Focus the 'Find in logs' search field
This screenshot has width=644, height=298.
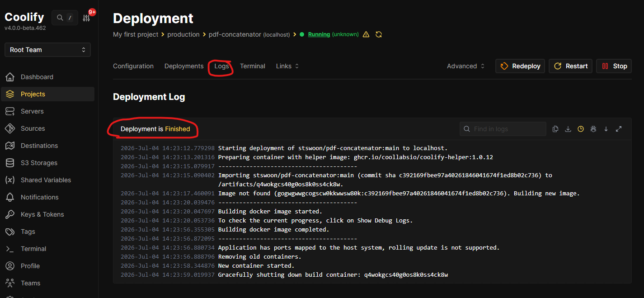coord(503,129)
